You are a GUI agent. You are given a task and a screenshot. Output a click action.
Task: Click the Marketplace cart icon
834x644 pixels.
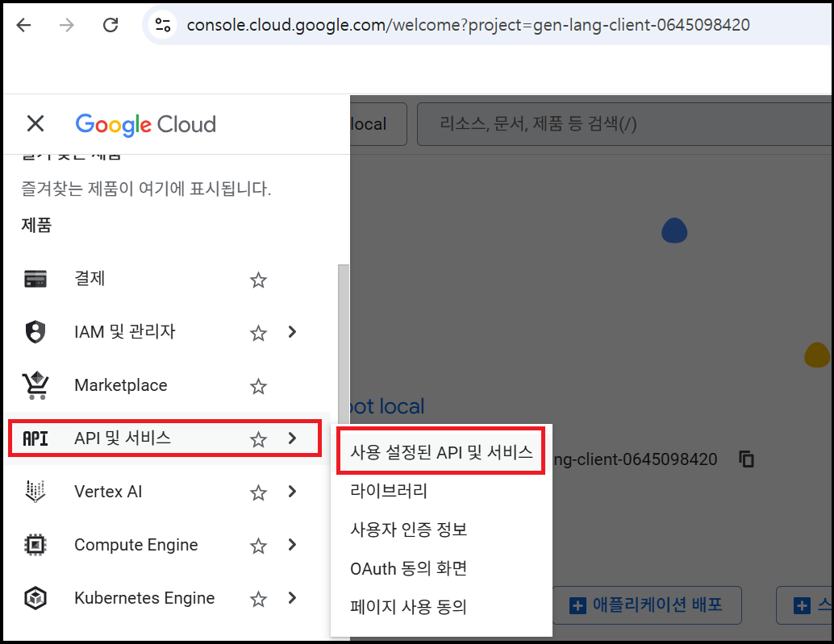click(35, 385)
